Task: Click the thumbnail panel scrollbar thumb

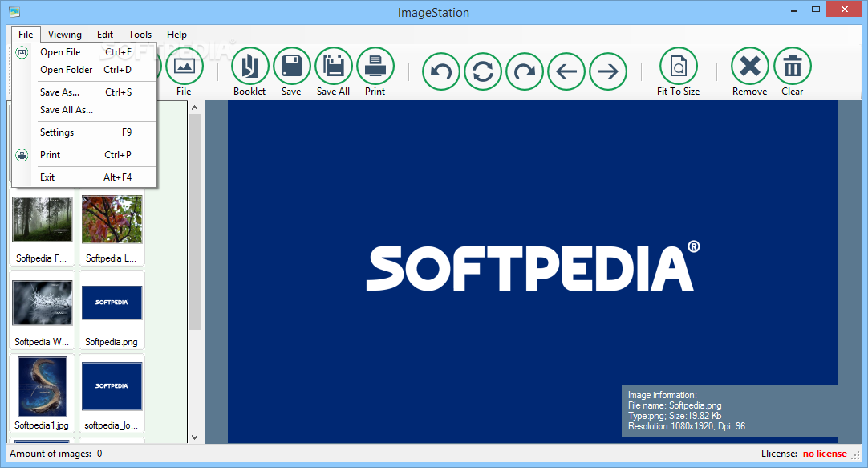Action: coord(194,222)
